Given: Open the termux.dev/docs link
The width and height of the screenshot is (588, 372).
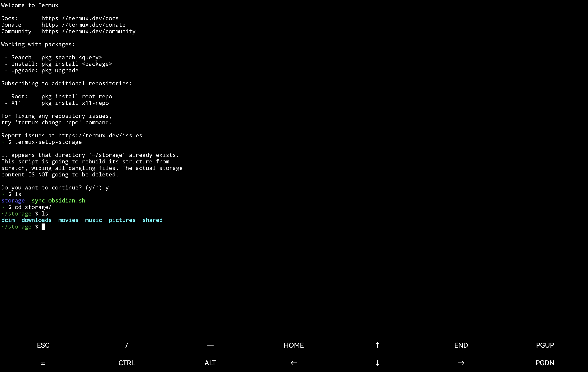Looking at the screenshot, I should click(80, 18).
